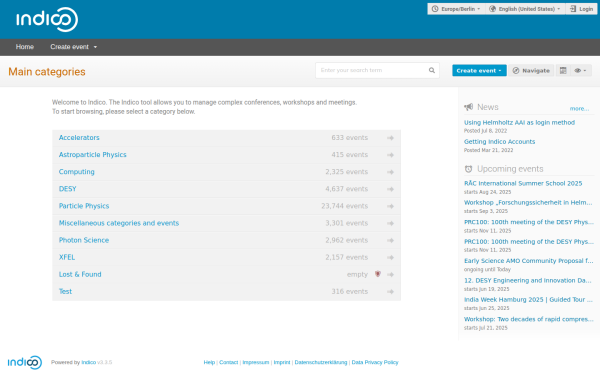Open the Test category
Viewport: 600px width, 375px height.
(x=65, y=292)
